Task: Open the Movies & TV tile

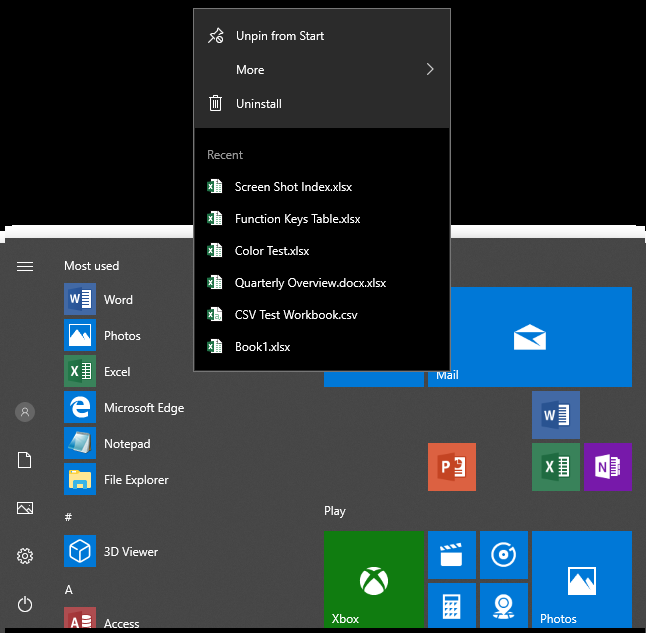Action: point(452,555)
